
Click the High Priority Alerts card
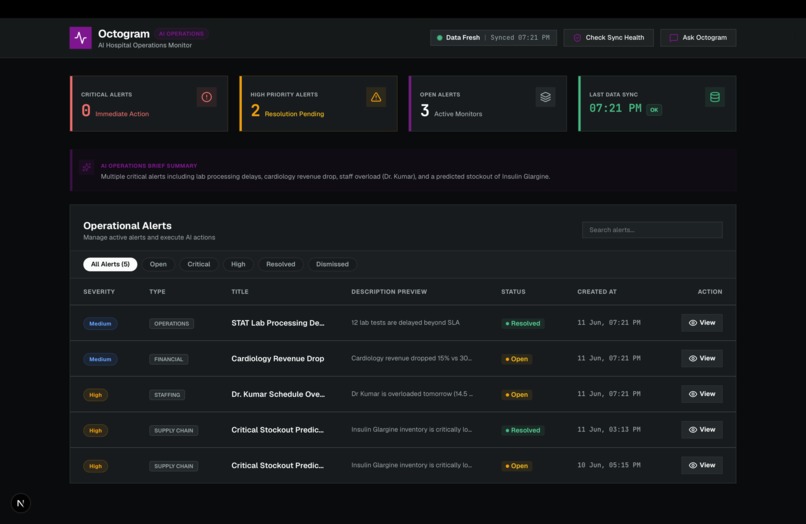(318, 103)
